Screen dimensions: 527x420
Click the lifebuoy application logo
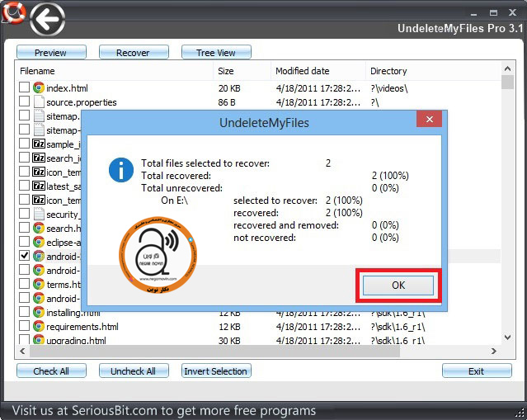coord(13,12)
